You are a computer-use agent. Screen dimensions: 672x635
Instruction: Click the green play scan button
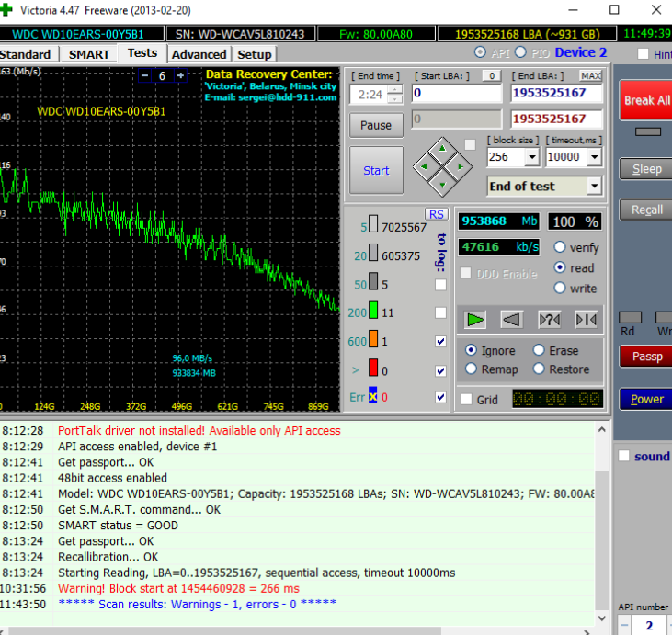pyautogui.click(x=475, y=320)
